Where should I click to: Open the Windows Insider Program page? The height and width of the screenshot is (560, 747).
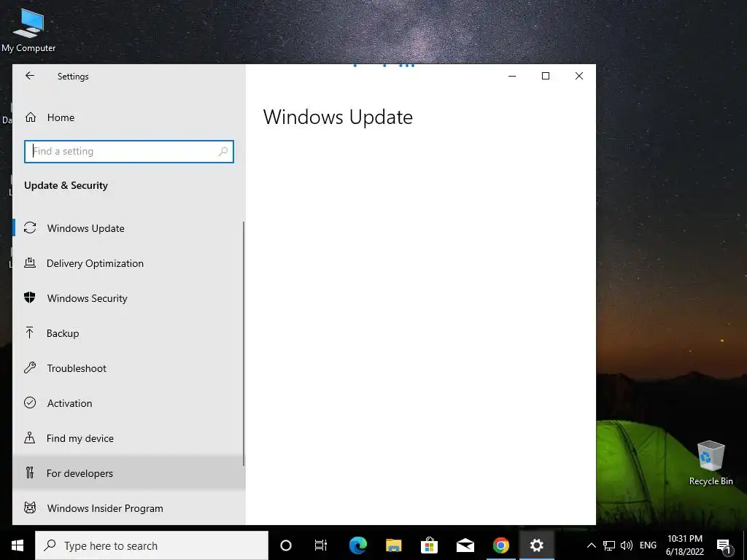point(128,508)
